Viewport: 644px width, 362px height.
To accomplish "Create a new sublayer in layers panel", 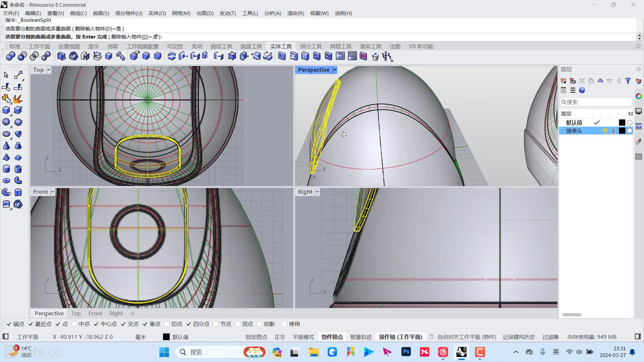I will [573, 81].
